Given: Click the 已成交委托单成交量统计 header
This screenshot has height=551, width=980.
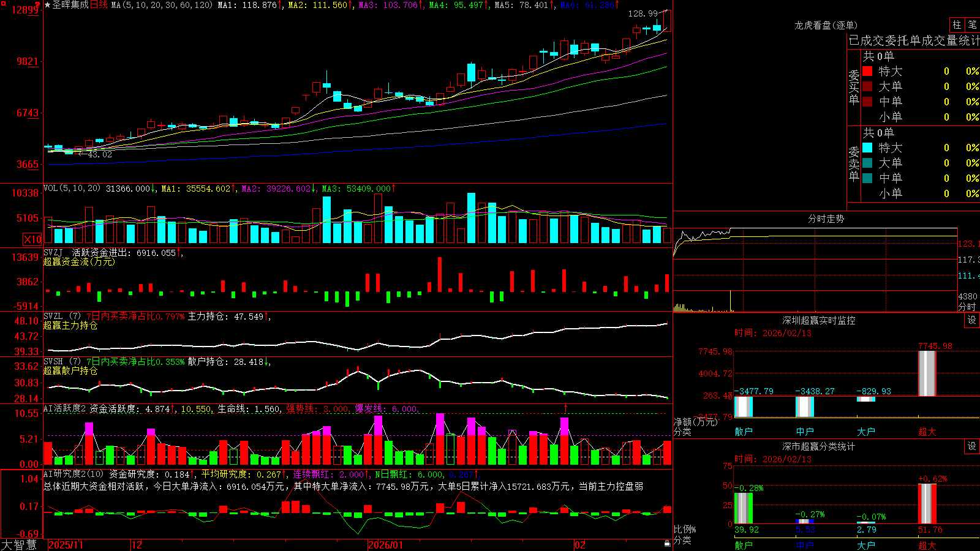Looking at the screenshot, I should (x=914, y=40).
